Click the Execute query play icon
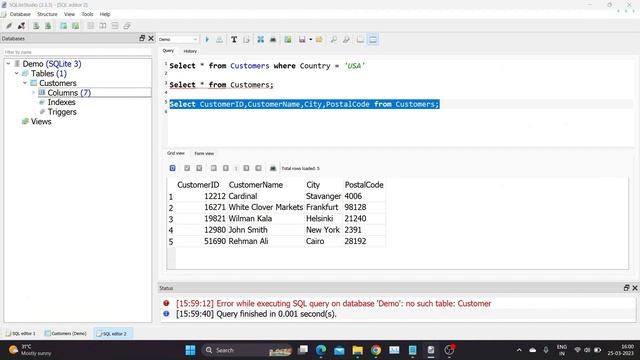The image size is (640, 360). (207, 40)
